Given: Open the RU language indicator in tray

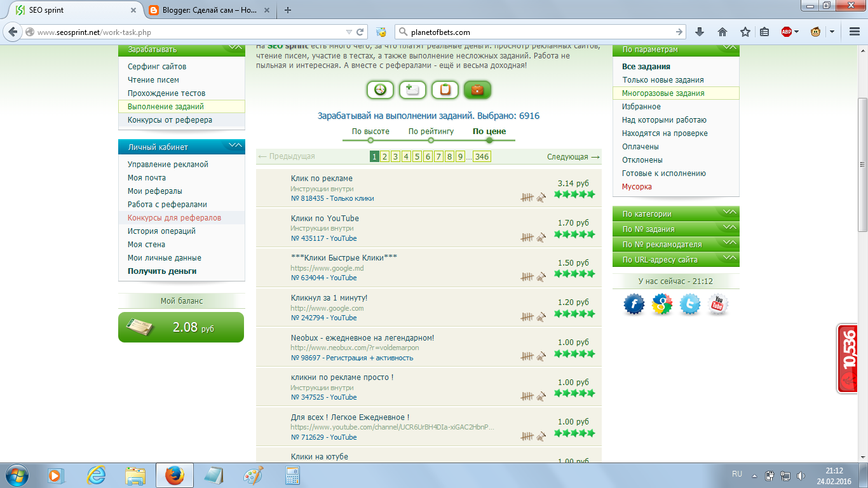Looking at the screenshot, I should [737, 474].
